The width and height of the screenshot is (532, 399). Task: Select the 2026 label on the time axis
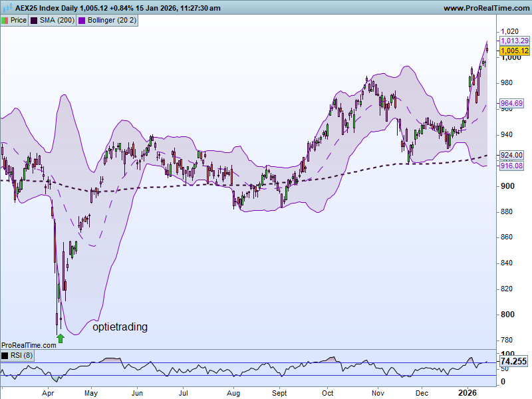(x=467, y=393)
